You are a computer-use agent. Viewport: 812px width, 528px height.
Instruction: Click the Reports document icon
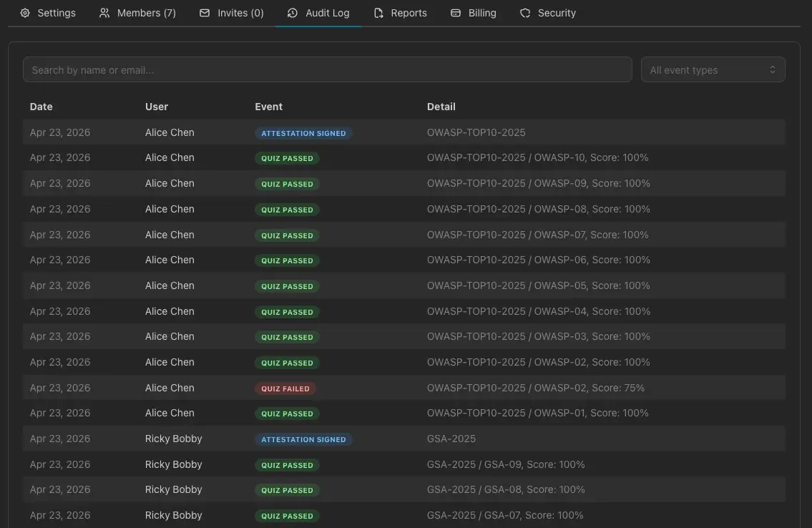pyautogui.click(x=378, y=13)
